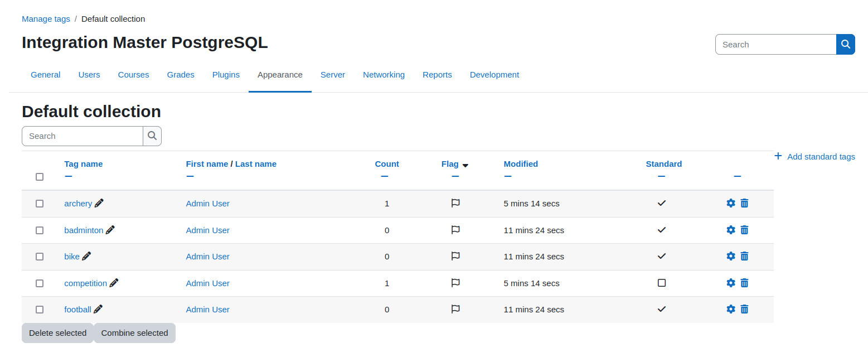Open the General tab
The width and height of the screenshot is (868, 357).
(x=46, y=75)
